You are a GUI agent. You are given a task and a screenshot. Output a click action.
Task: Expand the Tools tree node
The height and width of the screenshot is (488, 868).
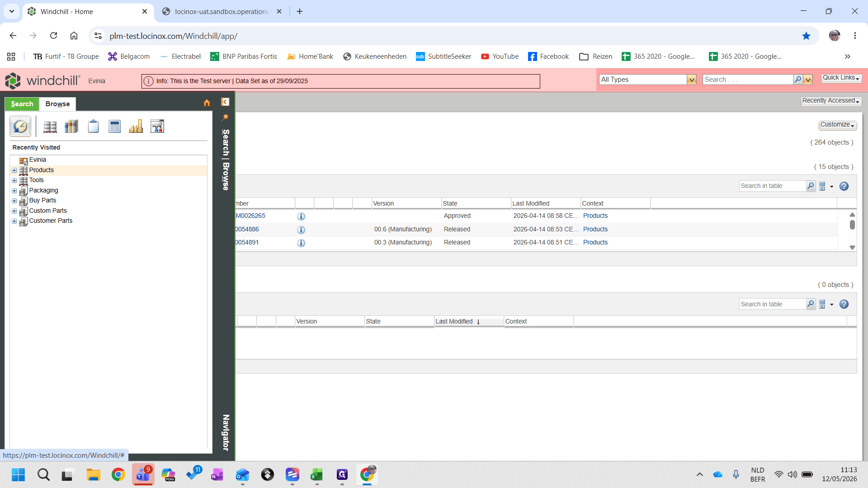click(x=14, y=181)
